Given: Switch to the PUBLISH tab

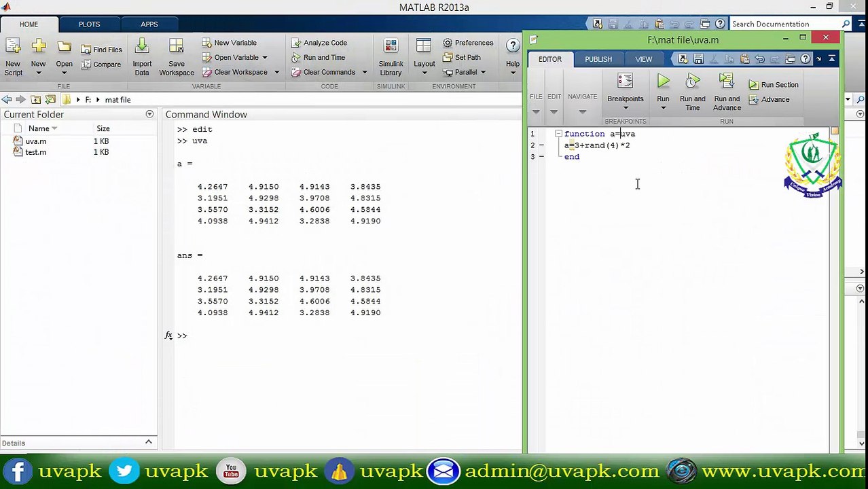Looking at the screenshot, I should coord(598,59).
